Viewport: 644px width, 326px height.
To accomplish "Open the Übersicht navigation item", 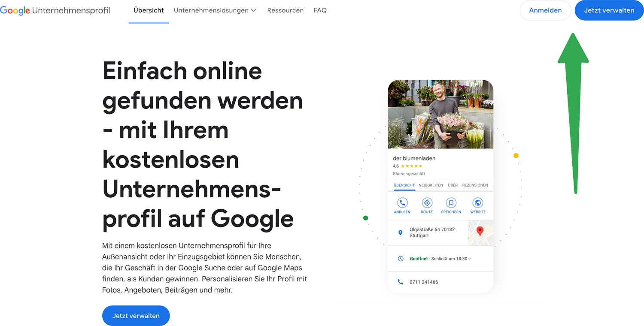I will (149, 10).
